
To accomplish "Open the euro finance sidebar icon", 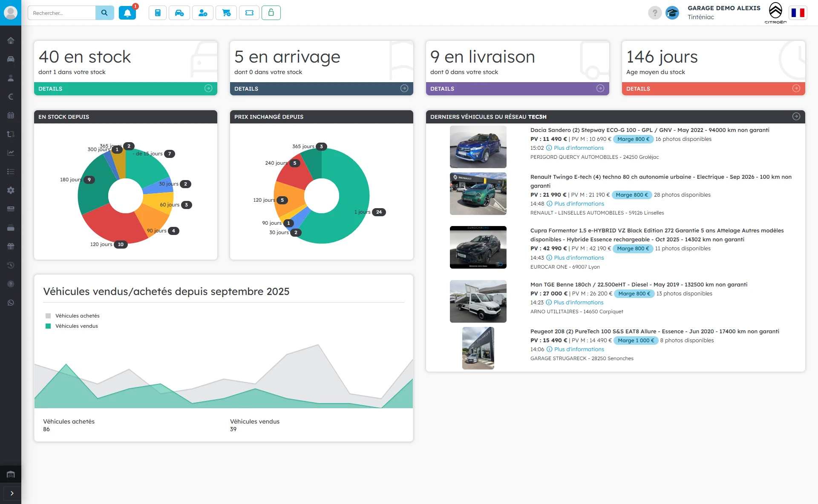I will [11, 97].
